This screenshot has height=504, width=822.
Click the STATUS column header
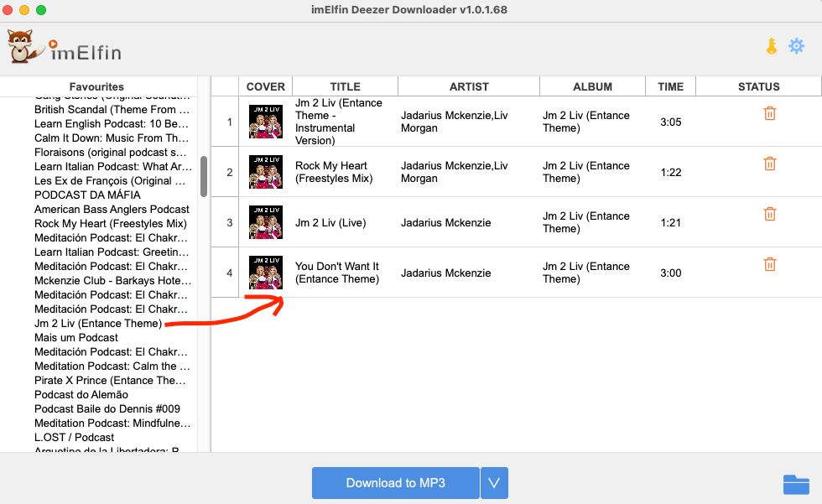coord(758,86)
